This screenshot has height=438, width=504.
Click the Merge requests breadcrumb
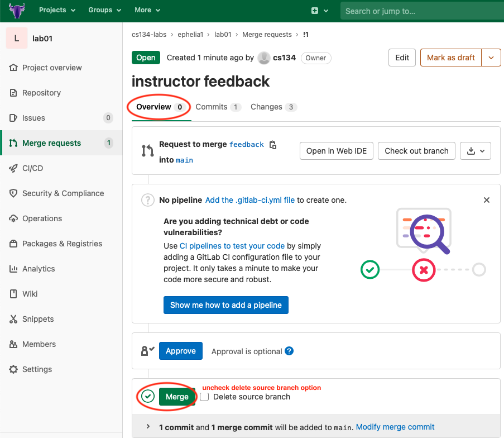pyautogui.click(x=267, y=35)
